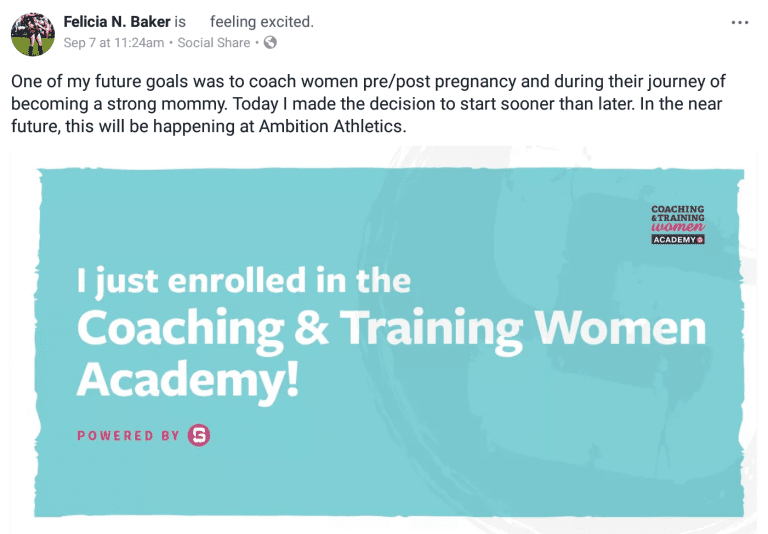Click the pink G logo beside Powered By
768x534 pixels.
pyautogui.click(x=199, y=435)
